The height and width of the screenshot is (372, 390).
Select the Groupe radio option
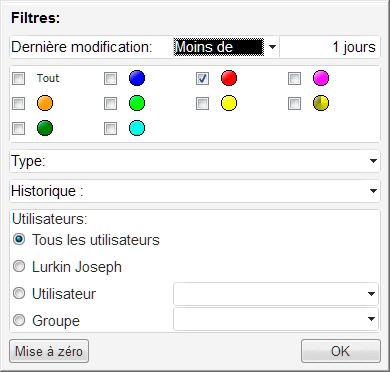click(x=19, y=320)
